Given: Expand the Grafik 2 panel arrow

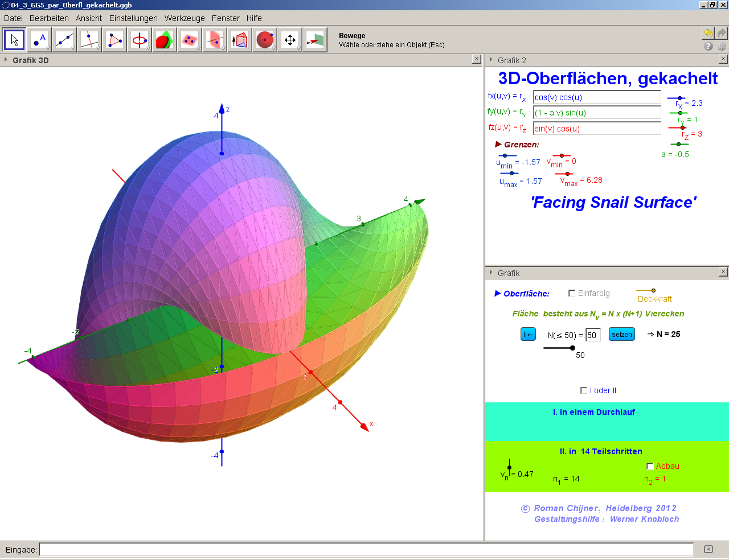Looking at the screenshot, I should coord(491,60).
